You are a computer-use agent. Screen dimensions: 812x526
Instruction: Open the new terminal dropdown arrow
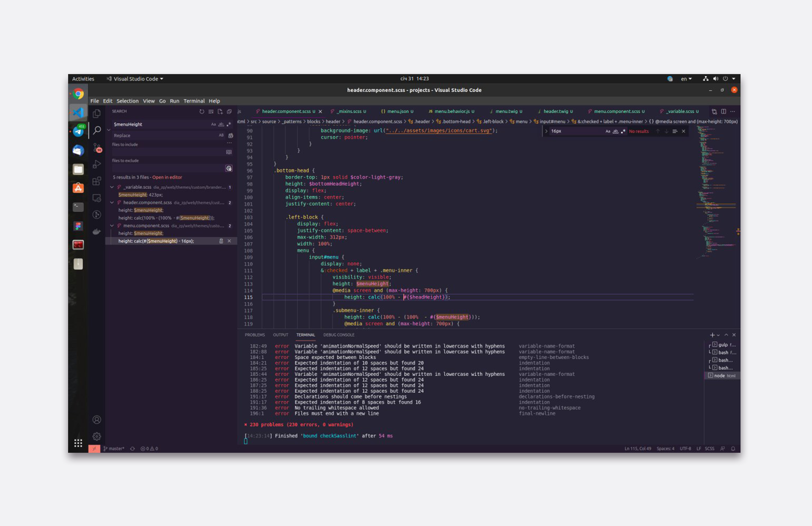(718, 335)
